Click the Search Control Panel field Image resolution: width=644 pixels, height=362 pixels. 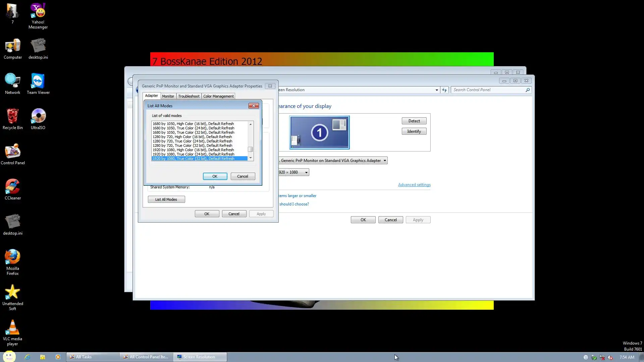(x=488, y=90)
